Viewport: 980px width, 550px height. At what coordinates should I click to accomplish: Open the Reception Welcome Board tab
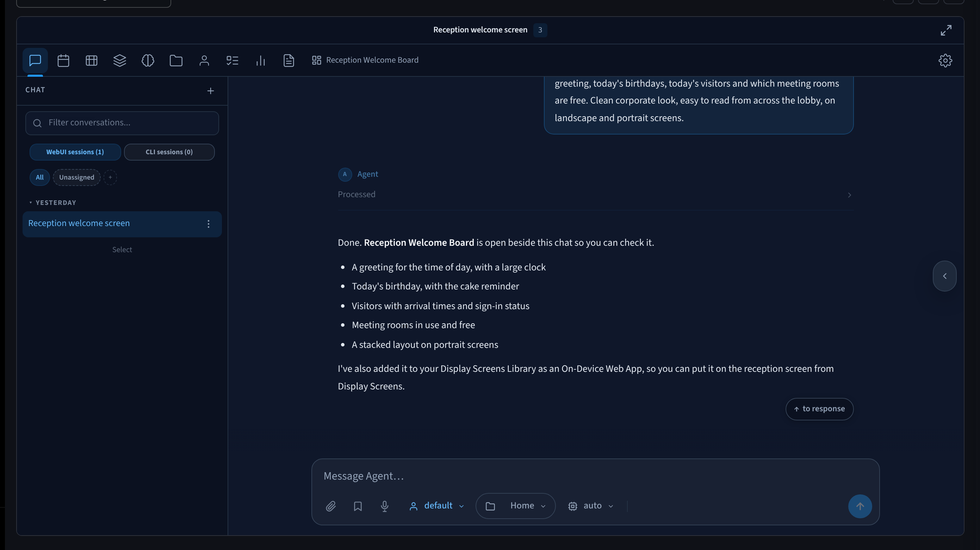point(365,60)
